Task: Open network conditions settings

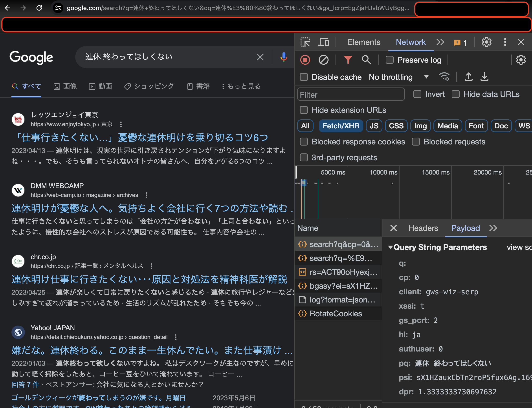Action: click(x=444, y=77)
